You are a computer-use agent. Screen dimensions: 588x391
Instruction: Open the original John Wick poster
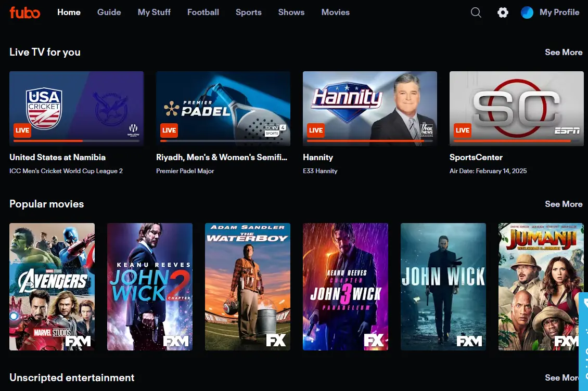(x=443, y=287)
